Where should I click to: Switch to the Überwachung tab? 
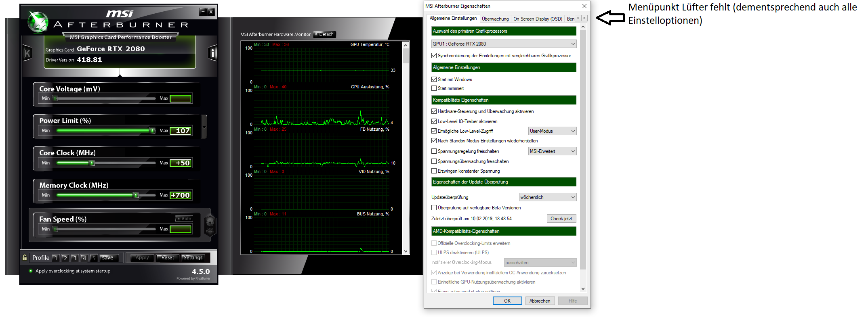(x=495, y=19)
